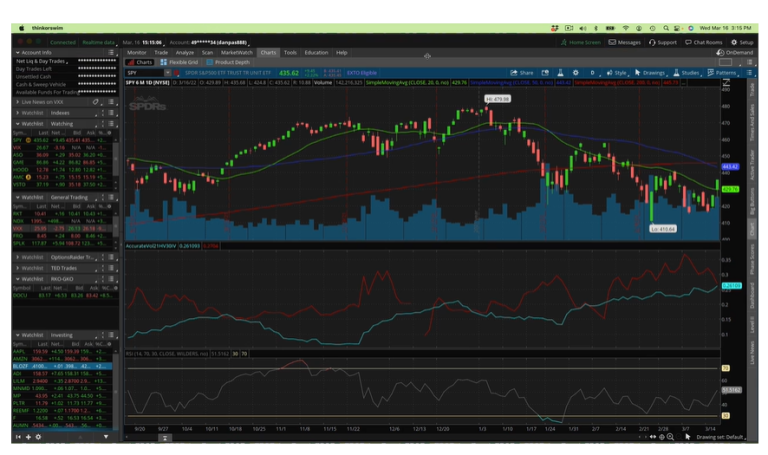
Task: Open the Flexible Grid view
Action: (182, 62)
